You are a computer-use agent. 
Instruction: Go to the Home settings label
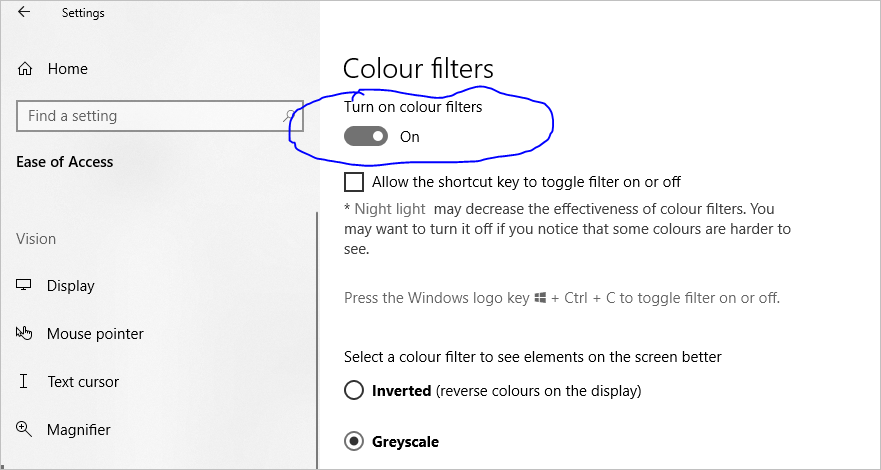coord(67,69)
